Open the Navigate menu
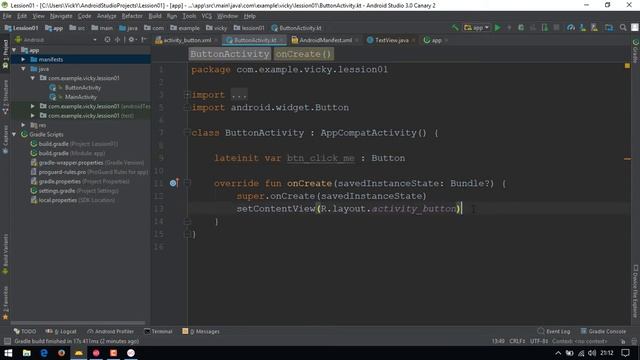The image size is (640, 360). (61, 16)
